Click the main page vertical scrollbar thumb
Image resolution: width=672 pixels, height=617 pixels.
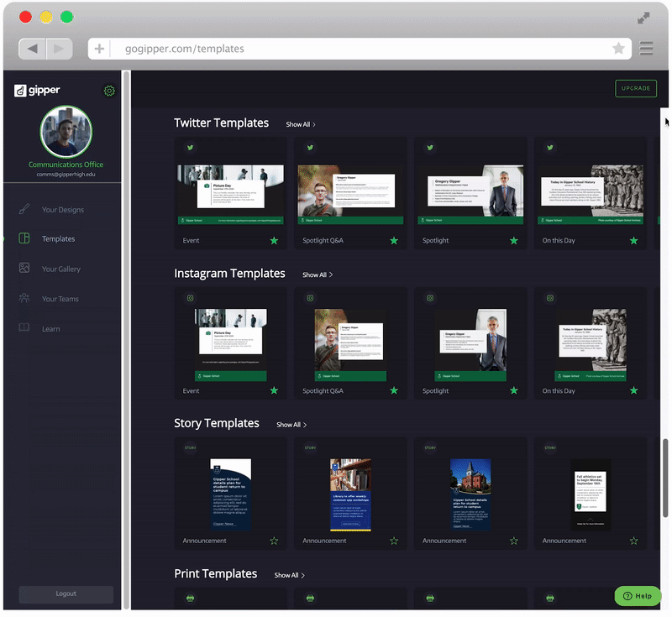tap(665, 478)
